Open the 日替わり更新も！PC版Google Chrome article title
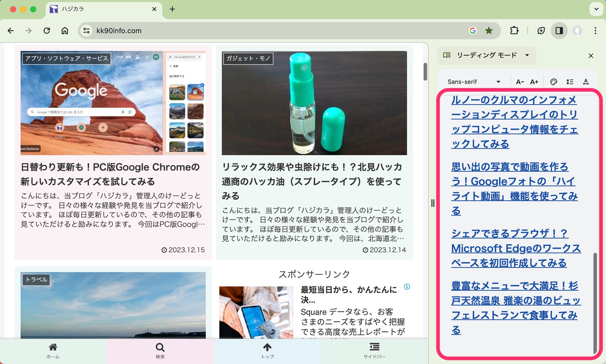Image resolution: width=606 pixels, height=364 pixels. (110, 174)
